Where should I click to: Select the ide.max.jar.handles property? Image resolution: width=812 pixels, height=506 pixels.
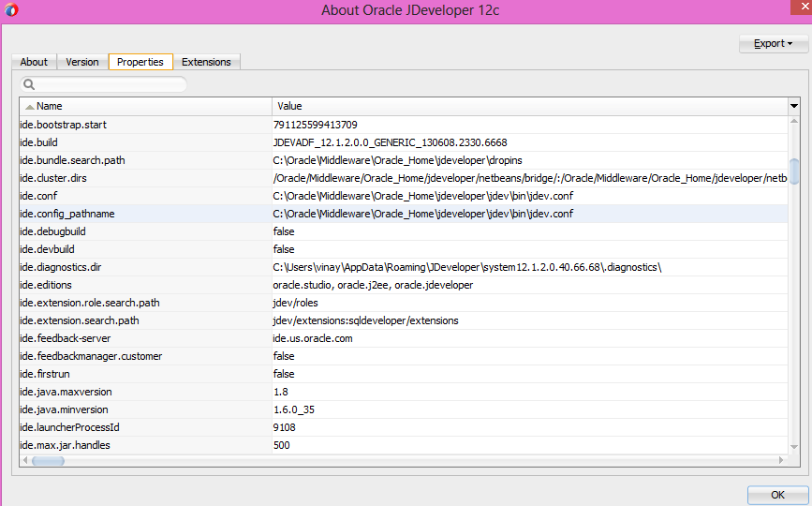66,445
